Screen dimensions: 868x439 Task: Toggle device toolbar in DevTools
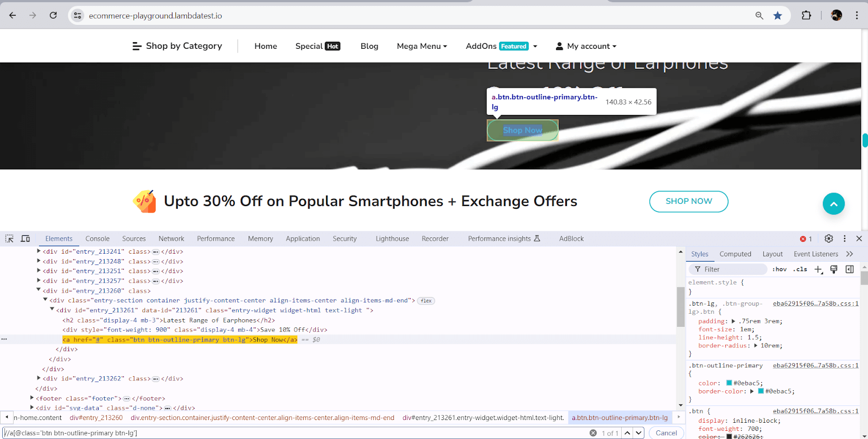point(25,238)
